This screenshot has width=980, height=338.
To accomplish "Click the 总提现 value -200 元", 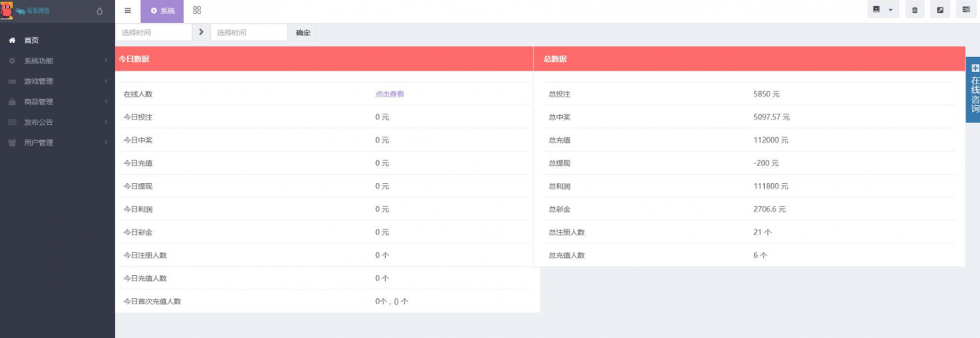I will click(766, 163).
